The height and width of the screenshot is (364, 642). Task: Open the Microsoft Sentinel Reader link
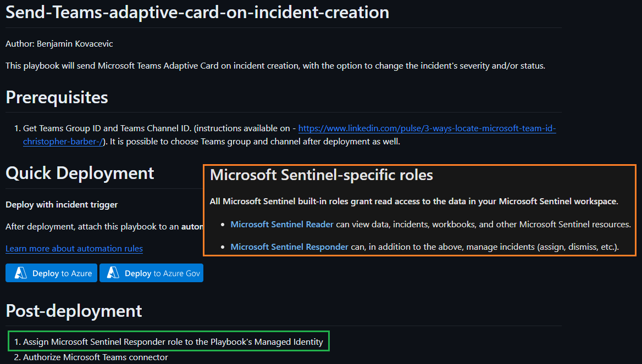click(x=282, y=225)
